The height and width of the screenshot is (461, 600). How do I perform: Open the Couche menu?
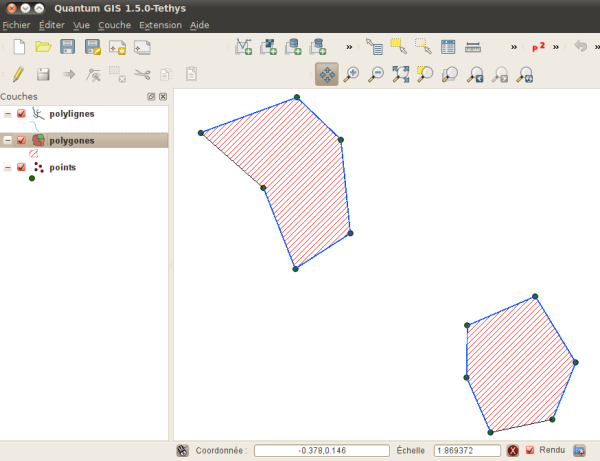pos(114,24)
